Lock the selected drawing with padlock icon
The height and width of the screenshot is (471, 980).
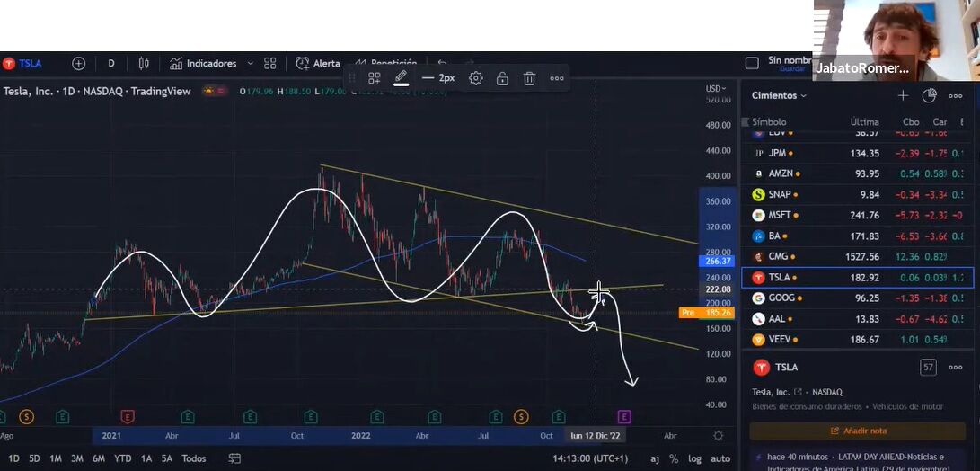(503, 78)
